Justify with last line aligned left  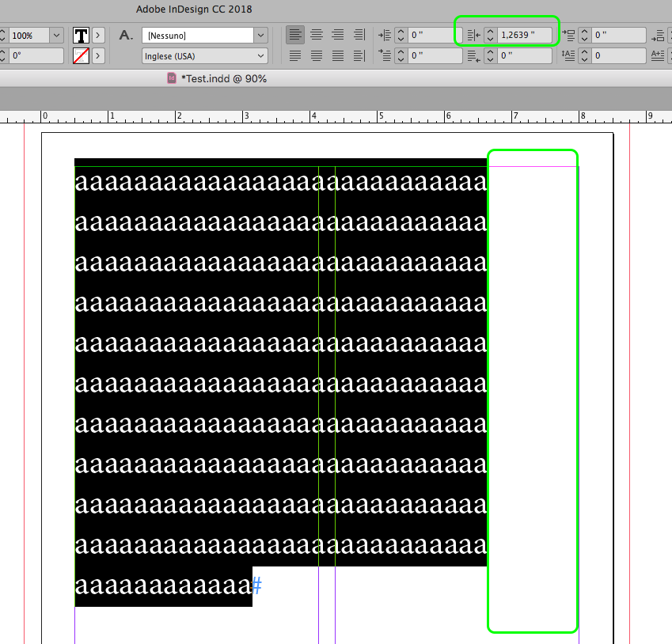pyautogui.click(x=295, y=55)
